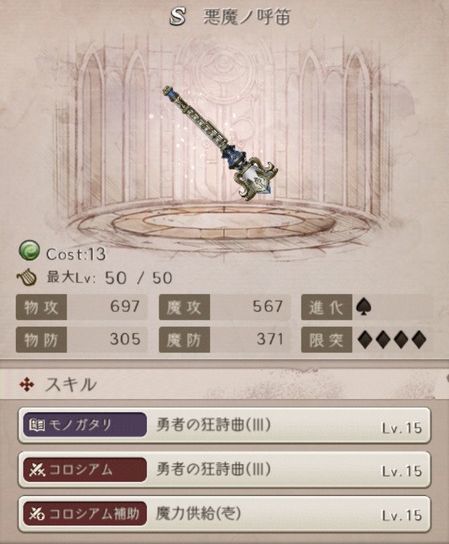
Task: Click the crossed swords icon on コロシアム補助
Action: click(37, 514)
